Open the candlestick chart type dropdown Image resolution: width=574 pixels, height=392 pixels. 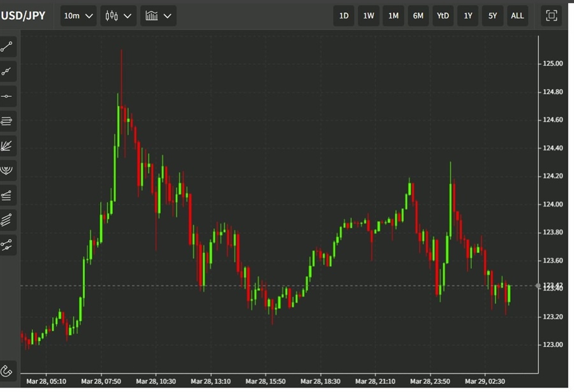[x=118, y=16]
